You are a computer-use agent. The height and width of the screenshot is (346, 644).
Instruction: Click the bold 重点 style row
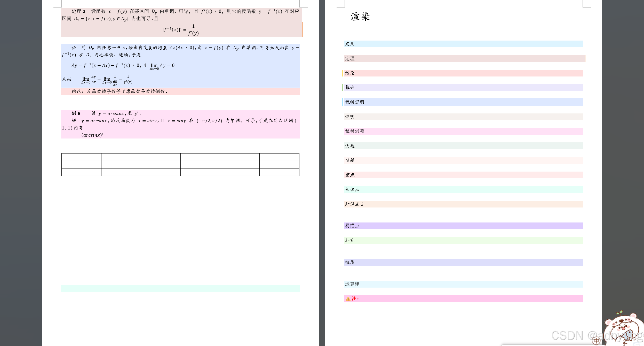click(463, 175)
